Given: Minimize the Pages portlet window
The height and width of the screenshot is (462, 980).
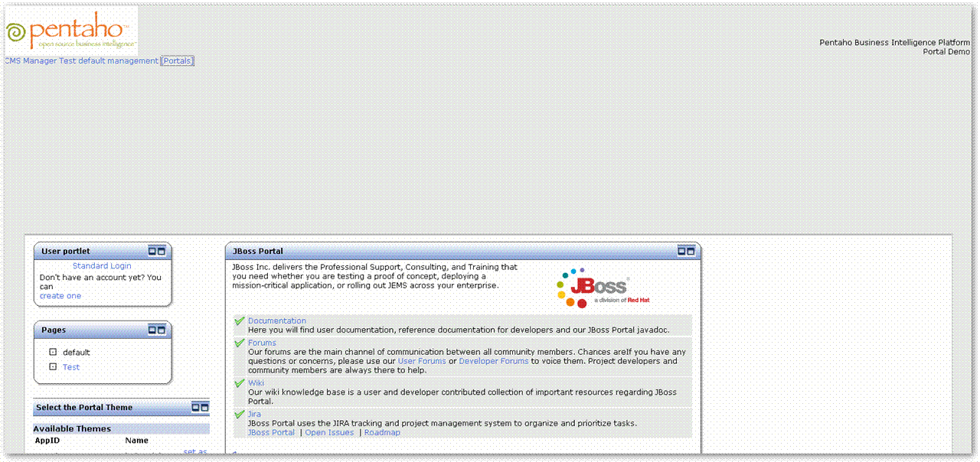Looking at the screenshot, I should [x=152, y=330].
